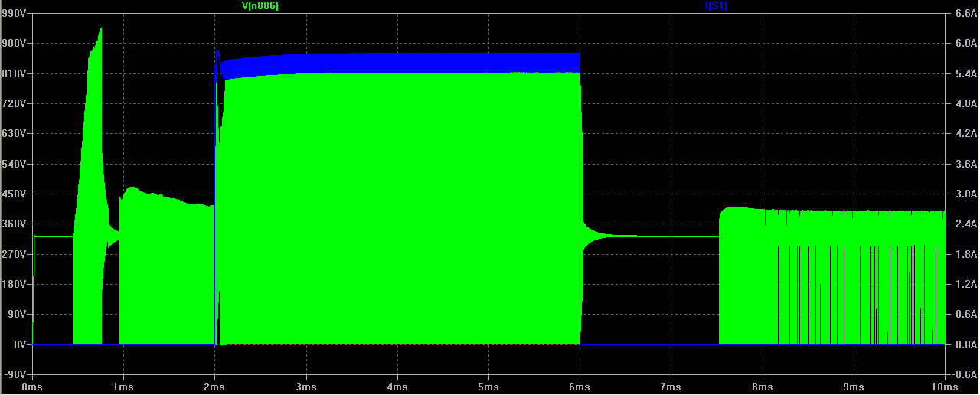
Task: Select the I(S1) trace label
Action: (x=716, y=5)
